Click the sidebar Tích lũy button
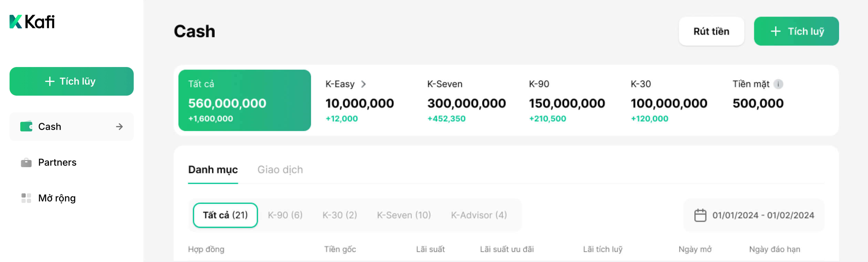 click(71, 81)
